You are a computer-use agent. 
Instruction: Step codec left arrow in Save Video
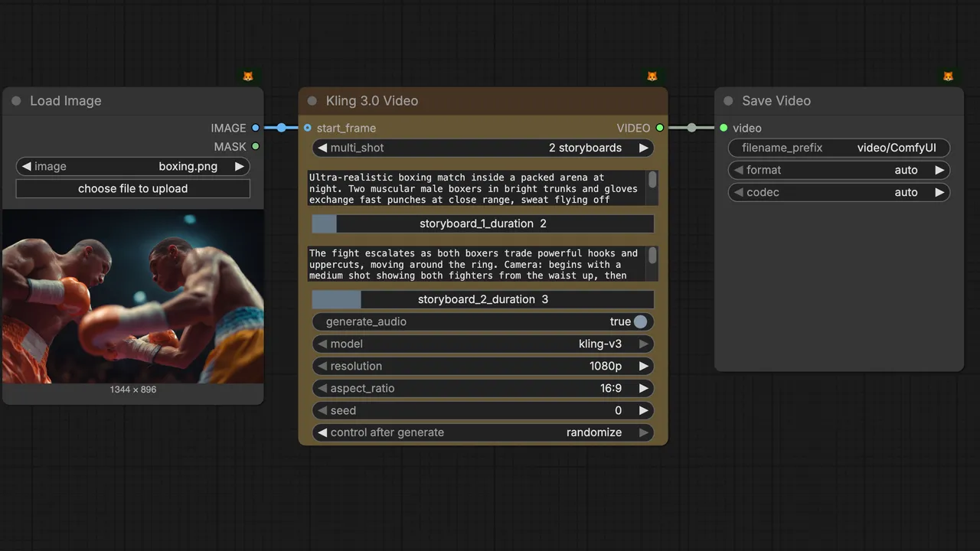(x=739, y=192)
